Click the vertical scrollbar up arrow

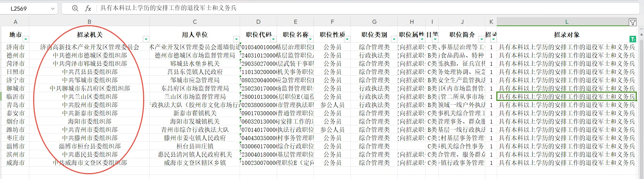click(x=641, y=34)
